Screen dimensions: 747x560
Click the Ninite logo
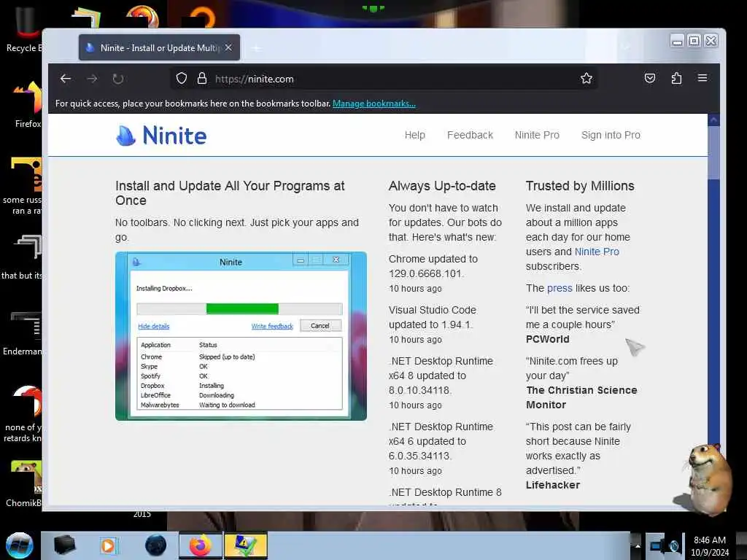[161, 135]
